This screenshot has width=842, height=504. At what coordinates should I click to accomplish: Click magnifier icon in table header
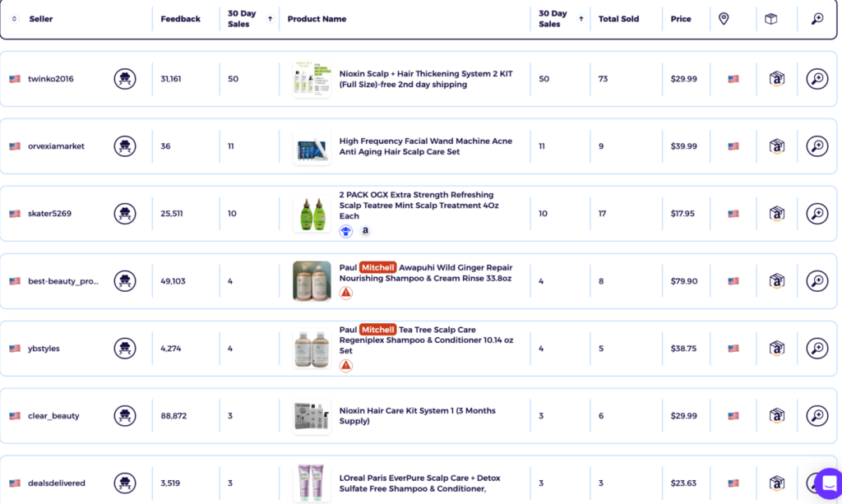(817, 19)
